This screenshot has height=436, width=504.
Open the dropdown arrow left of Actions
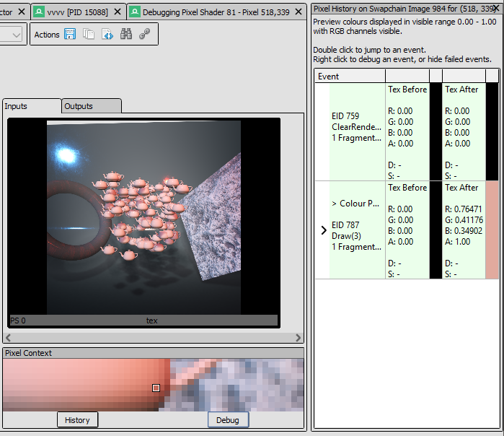[16, 35]
